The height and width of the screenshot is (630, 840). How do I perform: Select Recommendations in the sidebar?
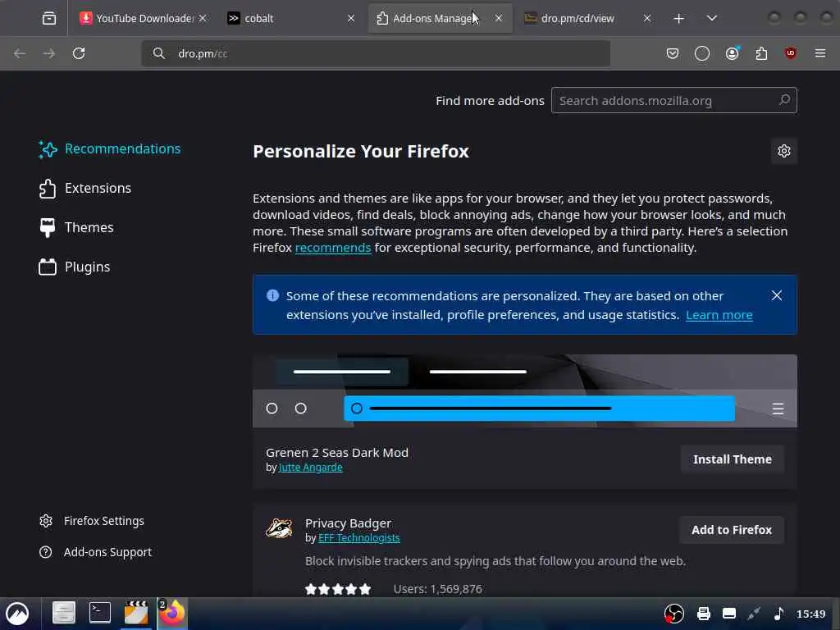110,149
